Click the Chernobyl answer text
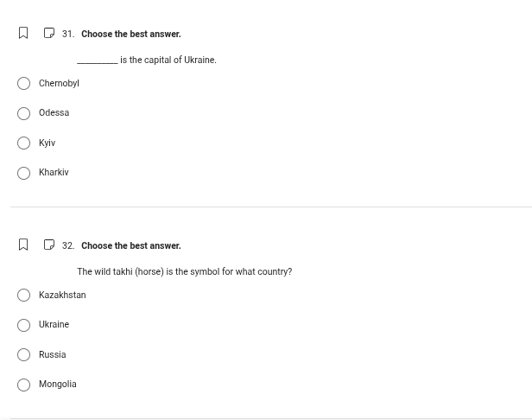 [x=59, y=84]
